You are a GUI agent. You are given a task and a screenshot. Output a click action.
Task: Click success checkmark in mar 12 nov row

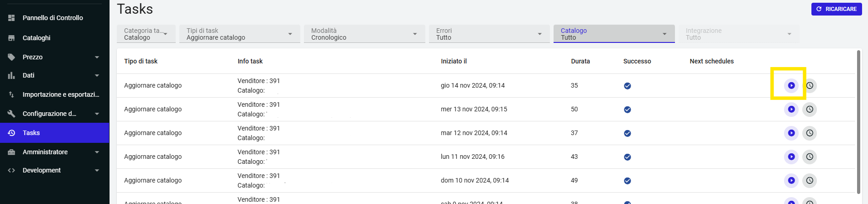[x=627, y=133]
